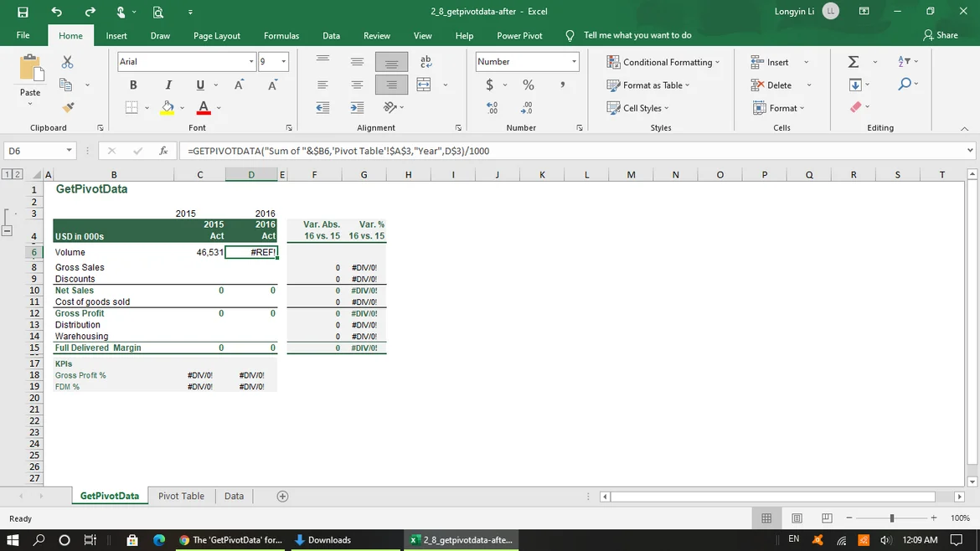Open the font name dropdown showing Arial
Viewport: 980px width, 551px height.
(251, 62)
